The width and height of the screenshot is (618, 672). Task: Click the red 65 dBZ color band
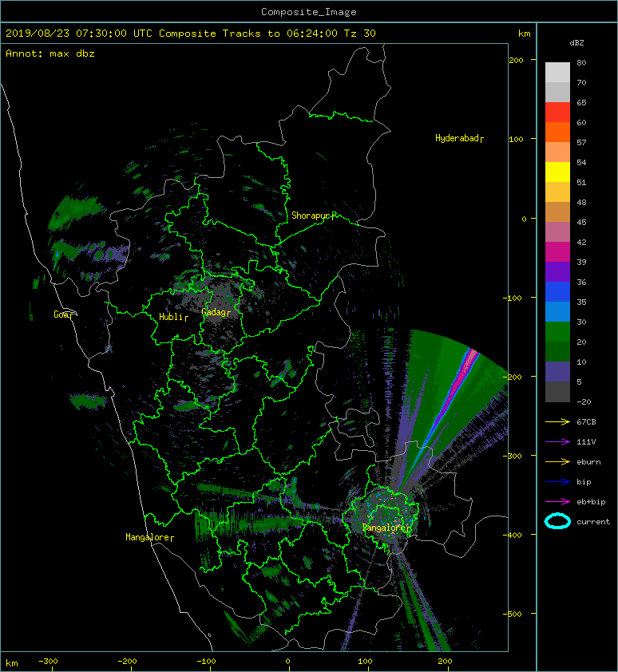tap(557, 113)
